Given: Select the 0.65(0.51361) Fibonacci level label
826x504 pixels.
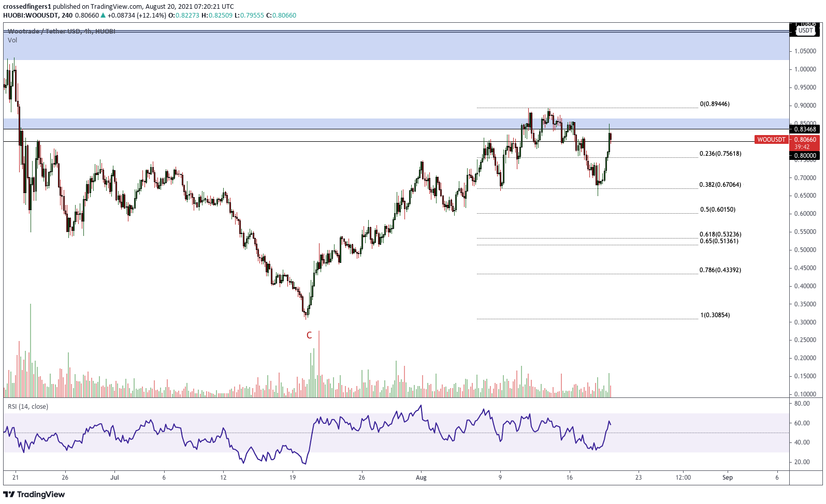Looking at the screenshot, I should click(719, 241).
